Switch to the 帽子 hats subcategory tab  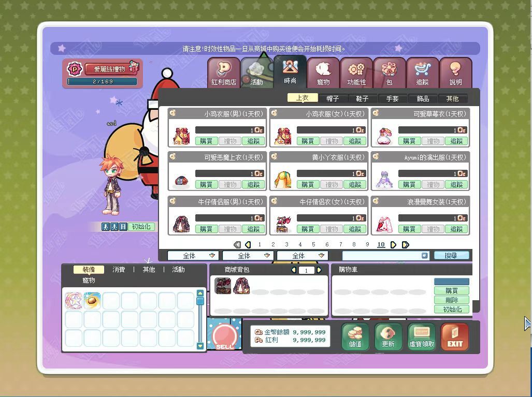coord(333,98)
